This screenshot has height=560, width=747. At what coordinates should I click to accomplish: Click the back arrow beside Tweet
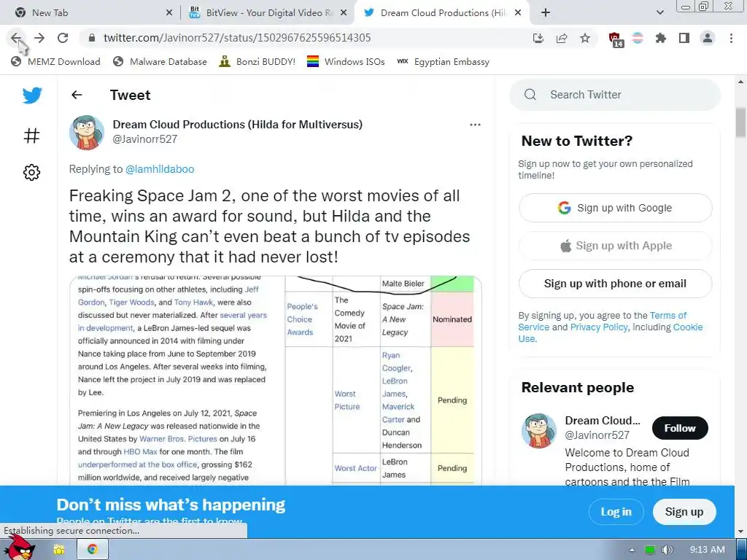pos(77,95)
